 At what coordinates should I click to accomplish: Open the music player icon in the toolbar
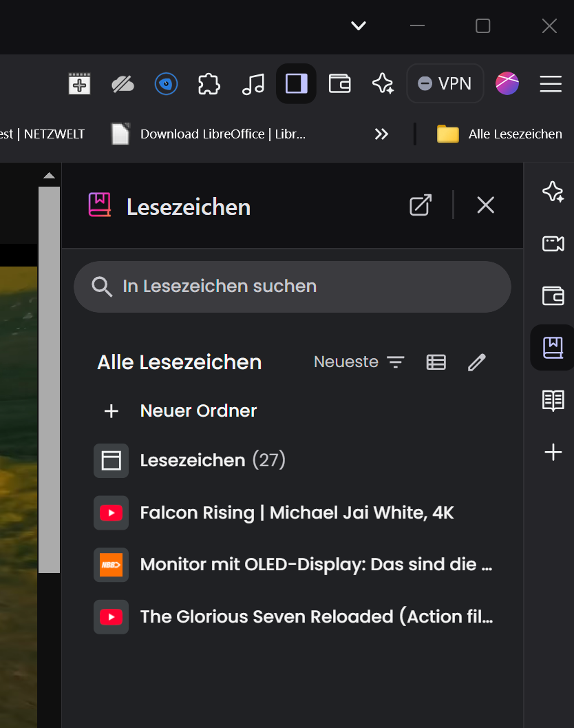[253, 84]
